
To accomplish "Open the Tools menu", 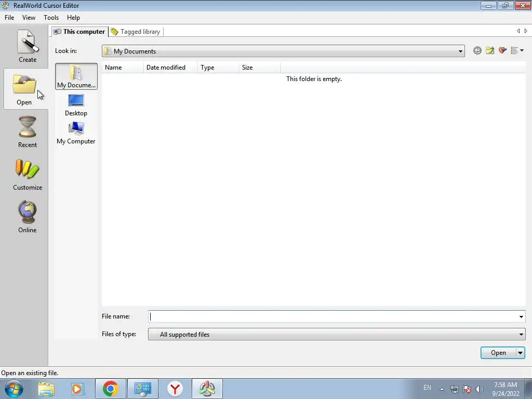I will pyautogui.click(x=51, y=18).
